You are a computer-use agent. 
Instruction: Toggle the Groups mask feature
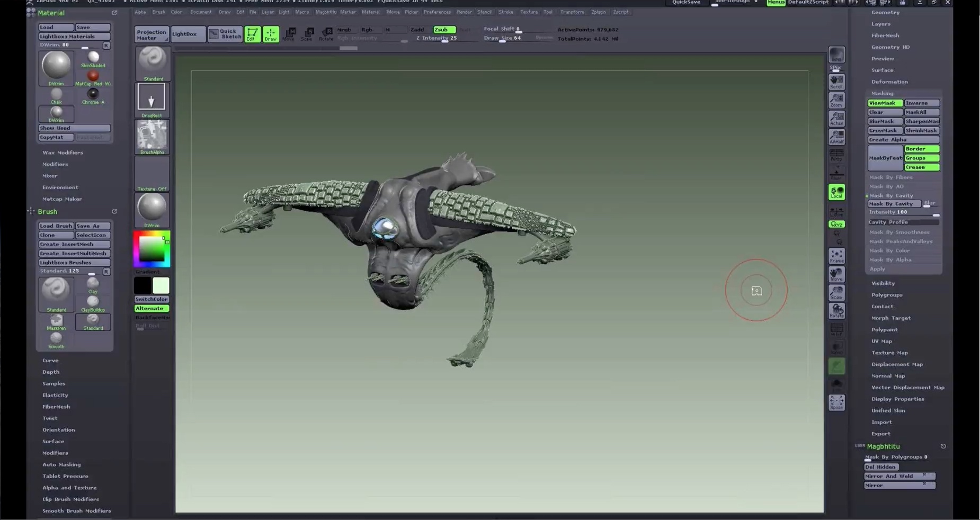[x=922, y=158]
